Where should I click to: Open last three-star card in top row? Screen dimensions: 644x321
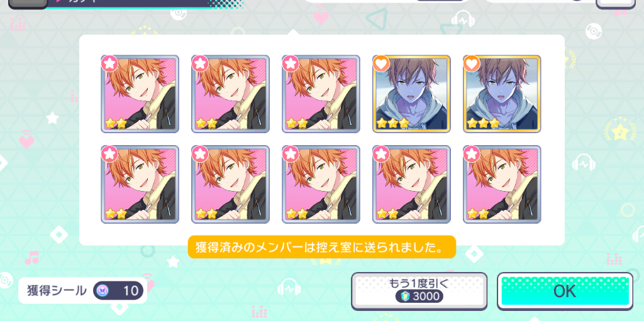point(502,94)
